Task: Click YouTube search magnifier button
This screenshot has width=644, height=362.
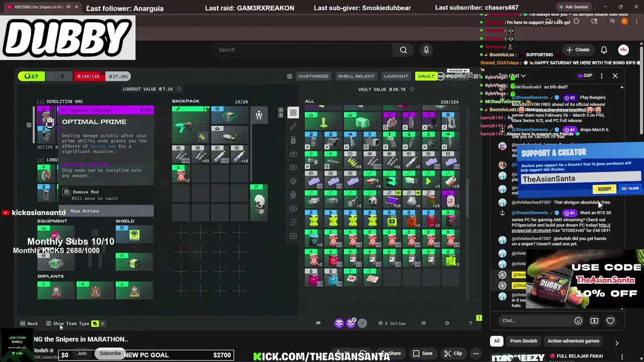Action: coord(404,50)
